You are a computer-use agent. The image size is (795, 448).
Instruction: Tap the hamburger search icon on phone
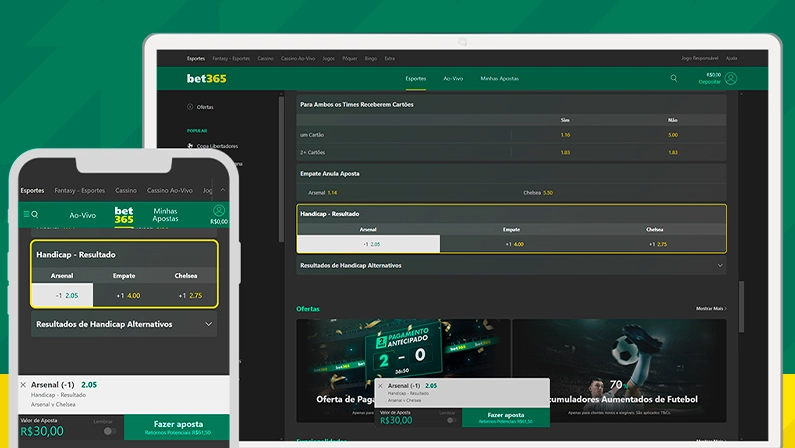31,214
